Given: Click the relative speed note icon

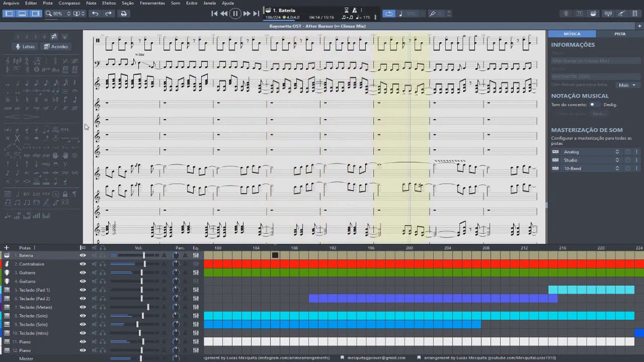Looking at the screenshot, I should (x=401, y=14).
